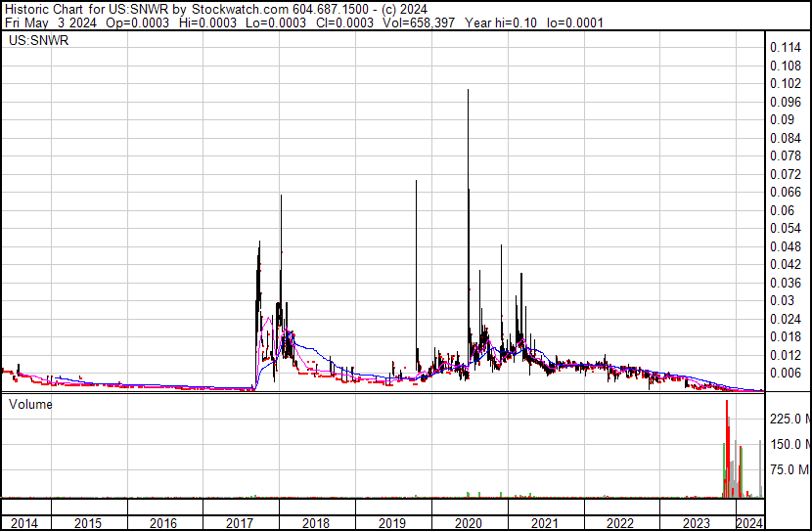This screenshot has width=812, height=531.
Task: Click the 2020 price spike peak
Action: coord(469,90)
